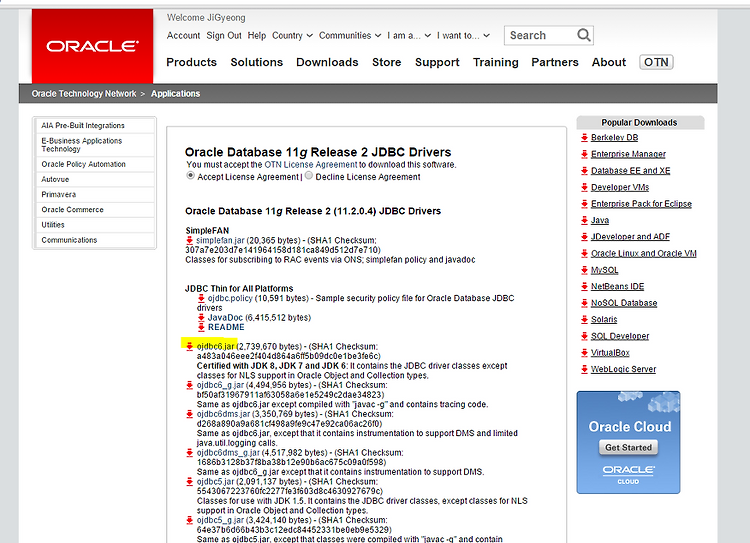Click download icon next to JDeveloper and ADF
750x543 pixels.
pyautogui.click(x=584, y=237)
